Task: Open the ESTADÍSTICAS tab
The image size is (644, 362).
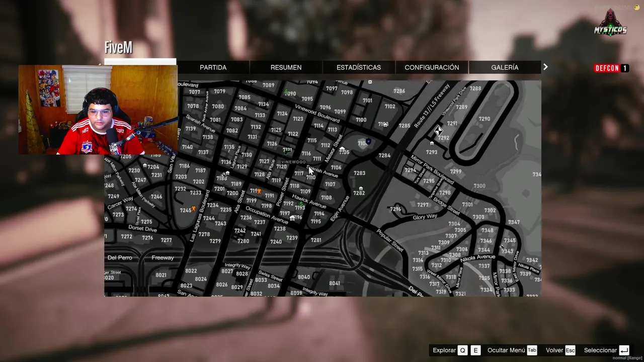Action: tap(359, 67)
